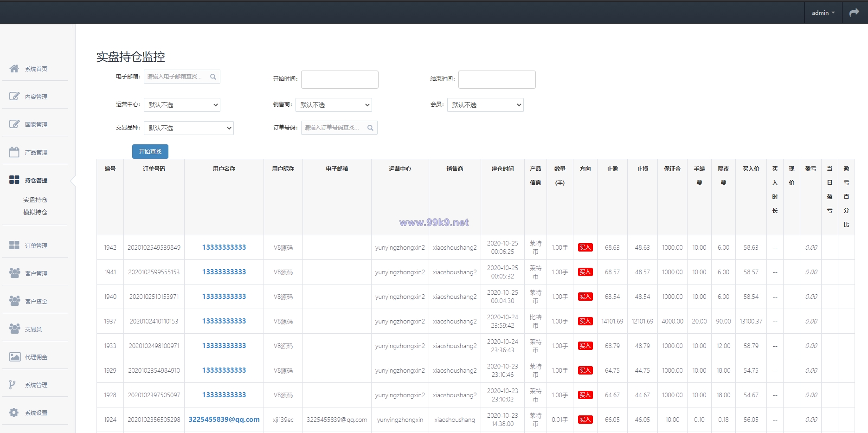This screenshot has width=868, height=433.
Task: Click the search icon in order number field
Action: 370,128
